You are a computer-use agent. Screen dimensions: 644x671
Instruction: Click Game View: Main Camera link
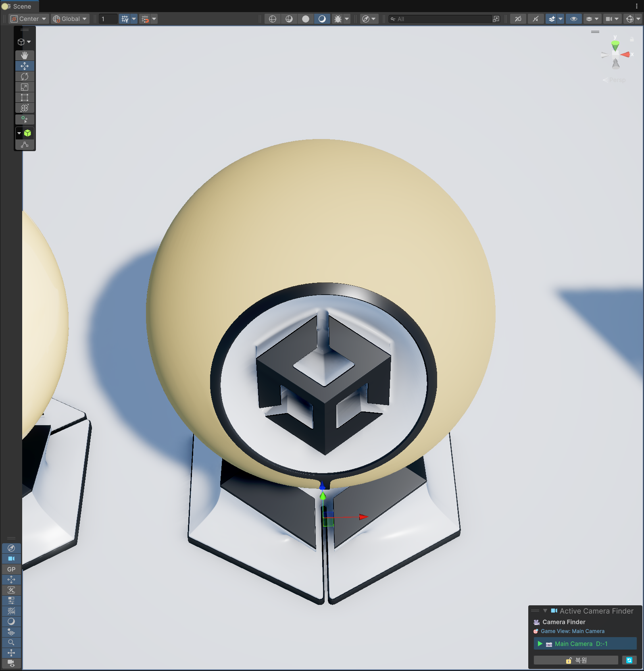click(572, 631)
